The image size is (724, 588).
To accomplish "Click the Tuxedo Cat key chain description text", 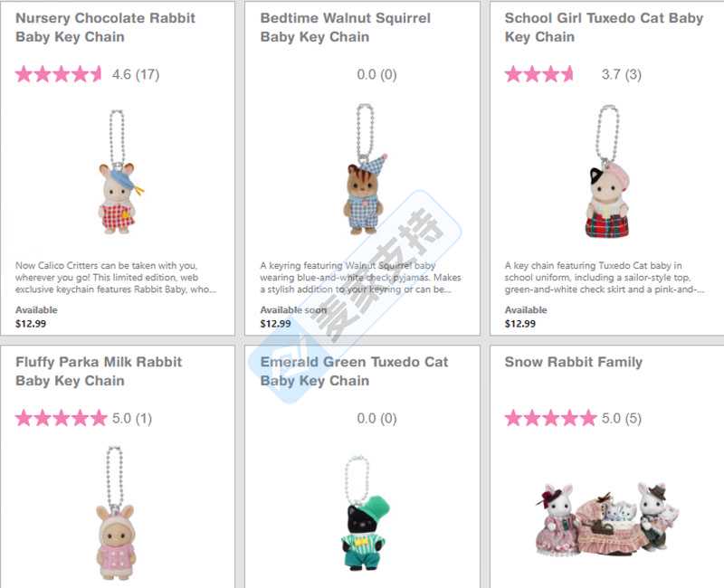I will tap(604, 278).
